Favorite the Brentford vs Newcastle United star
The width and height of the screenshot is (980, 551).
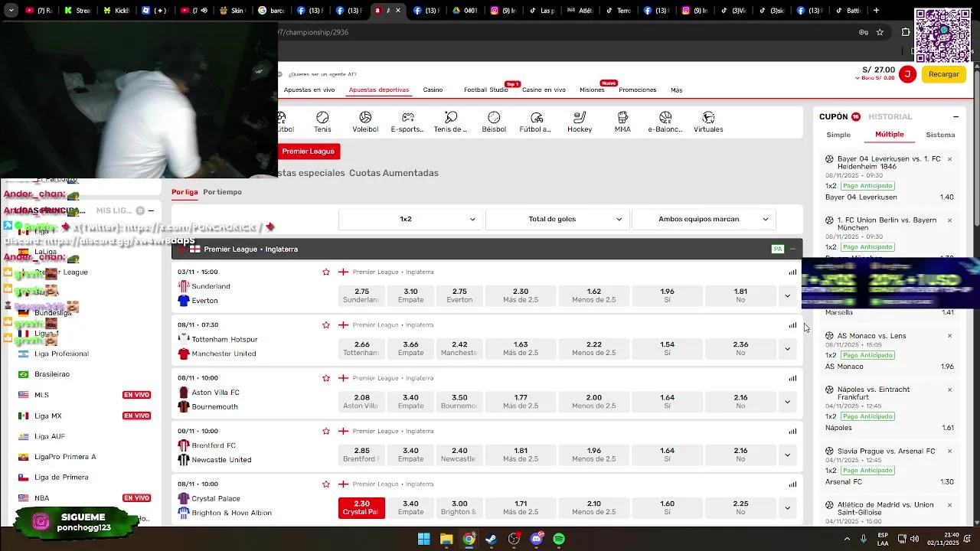coord(326,431)
